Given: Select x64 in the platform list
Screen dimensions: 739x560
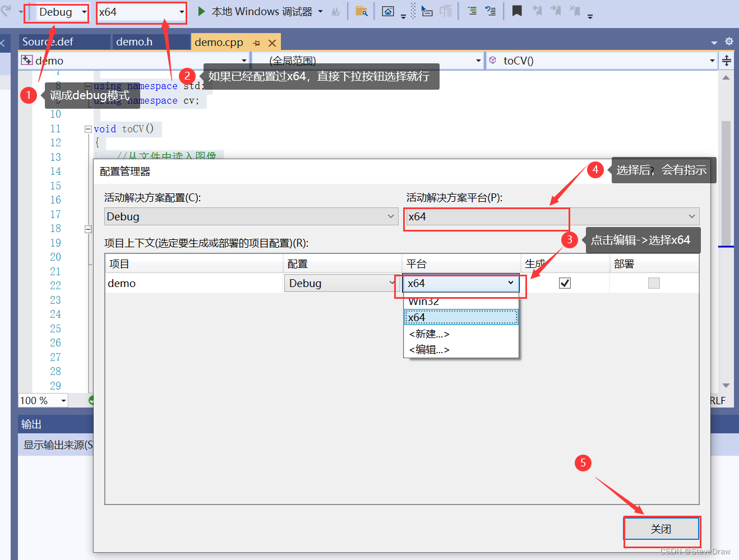Looking at the screenshot, I should [x=461, y=317].
